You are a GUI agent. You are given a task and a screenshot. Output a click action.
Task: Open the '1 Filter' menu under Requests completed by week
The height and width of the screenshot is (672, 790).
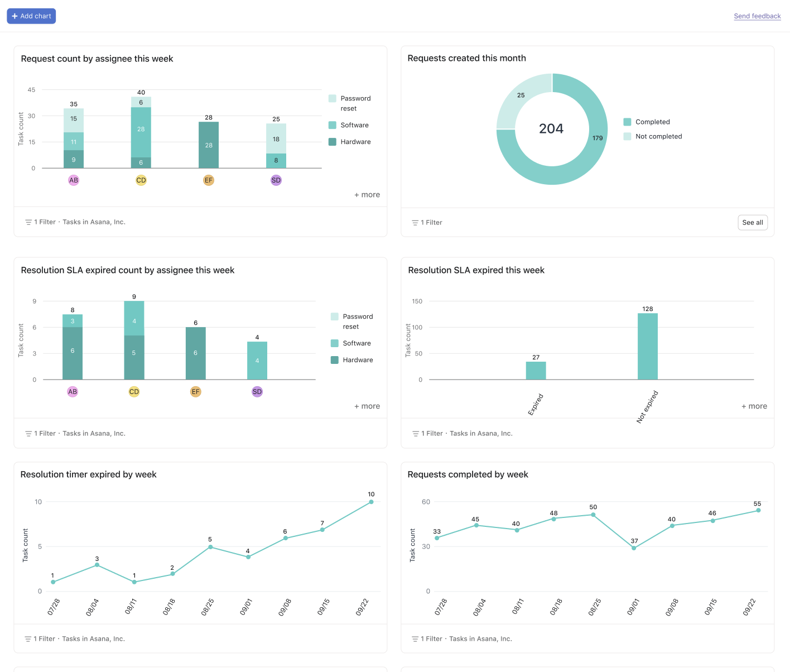432,639
